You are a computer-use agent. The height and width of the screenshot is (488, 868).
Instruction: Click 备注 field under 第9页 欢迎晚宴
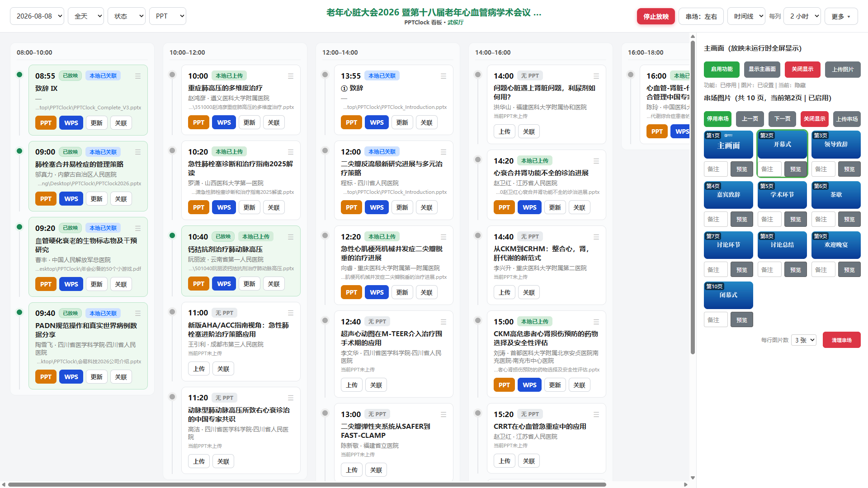[x=823, y=270]
